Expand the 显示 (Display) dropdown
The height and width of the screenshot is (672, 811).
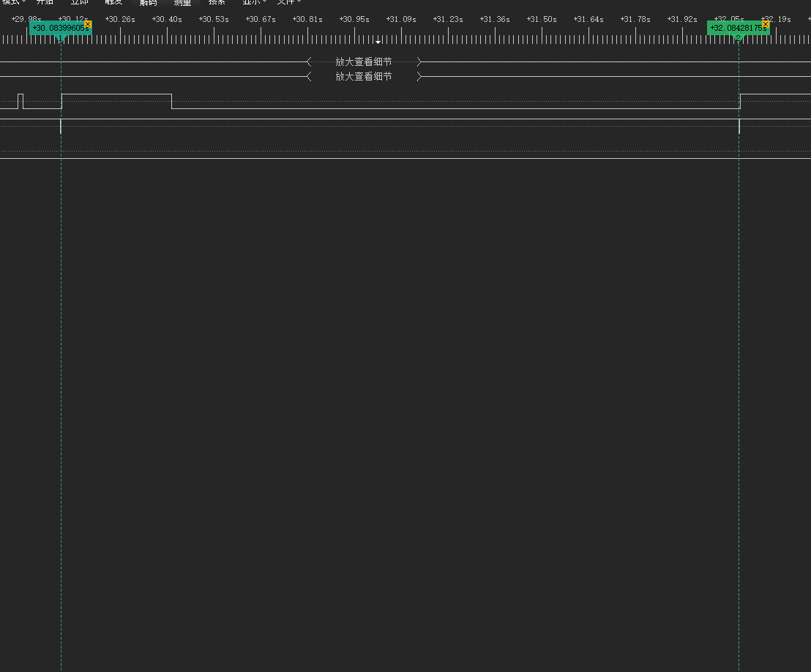pos(254,2)
